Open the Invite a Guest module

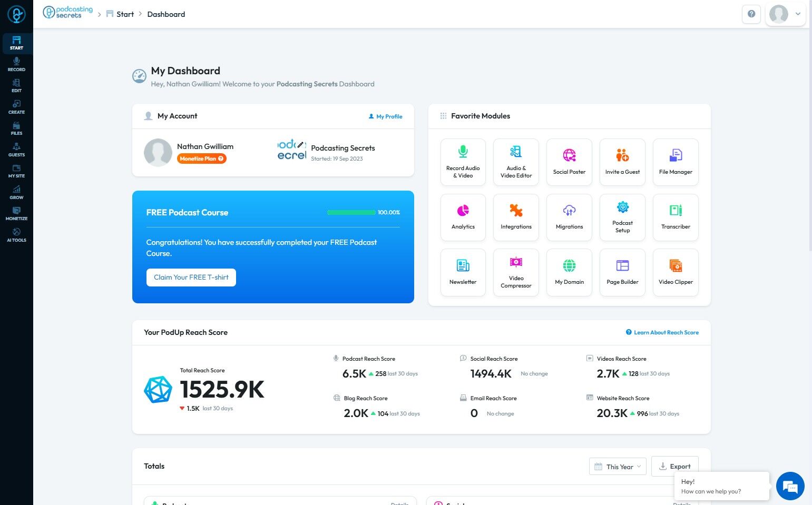tap(622, 162)
